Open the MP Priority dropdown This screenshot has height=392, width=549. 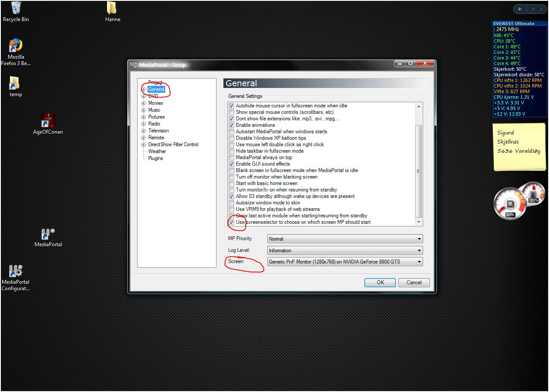(x=345, y=238)
